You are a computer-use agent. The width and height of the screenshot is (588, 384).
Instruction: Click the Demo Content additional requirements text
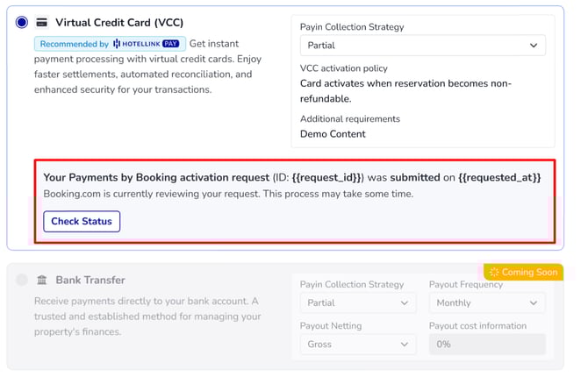[x=333, y=134]
